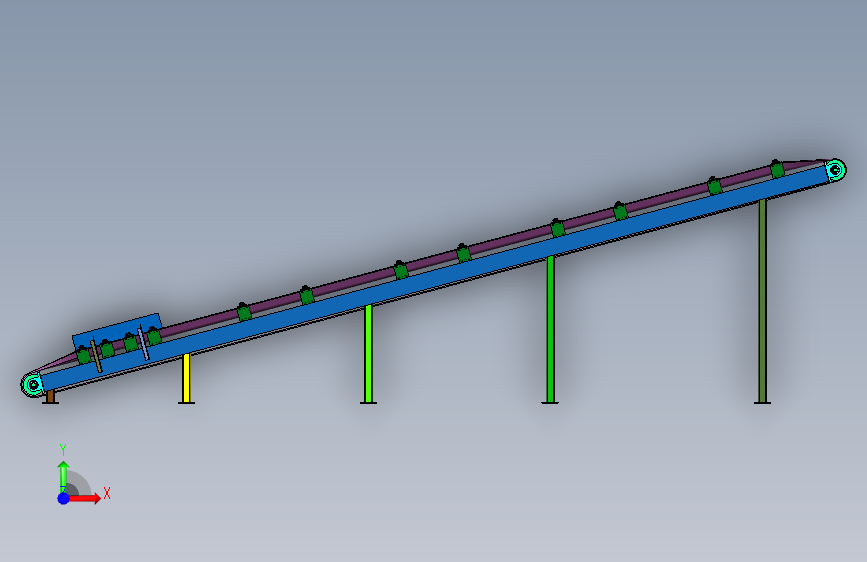Click the blue Z axis ball on triad
The width and height of the screenshot is (867, 562).
[x=64, y=498]
